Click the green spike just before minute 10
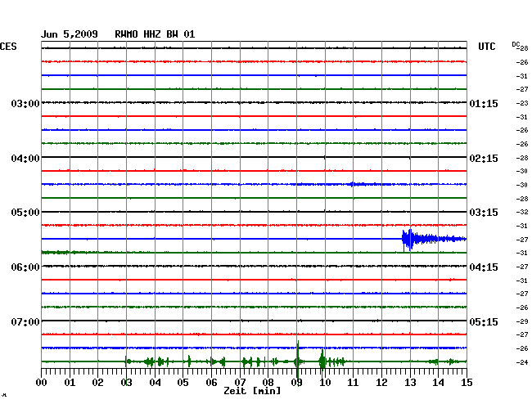532x404 pixels. tap(322, 361)
